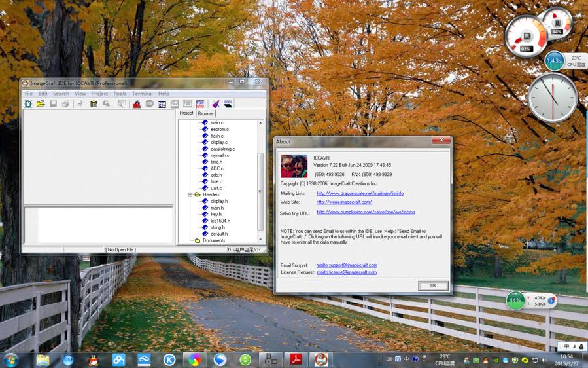Click the mailto:support@imagecraft.com link
Image resolution: width=588 pixels, height=368 pixels.
[x=347, y=265]
